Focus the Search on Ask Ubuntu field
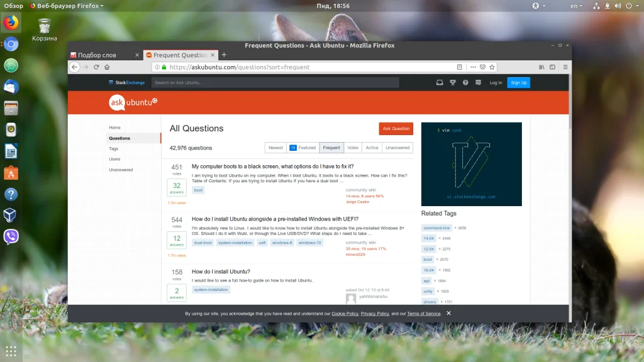 pyautogui.click(x=275, y=82)
